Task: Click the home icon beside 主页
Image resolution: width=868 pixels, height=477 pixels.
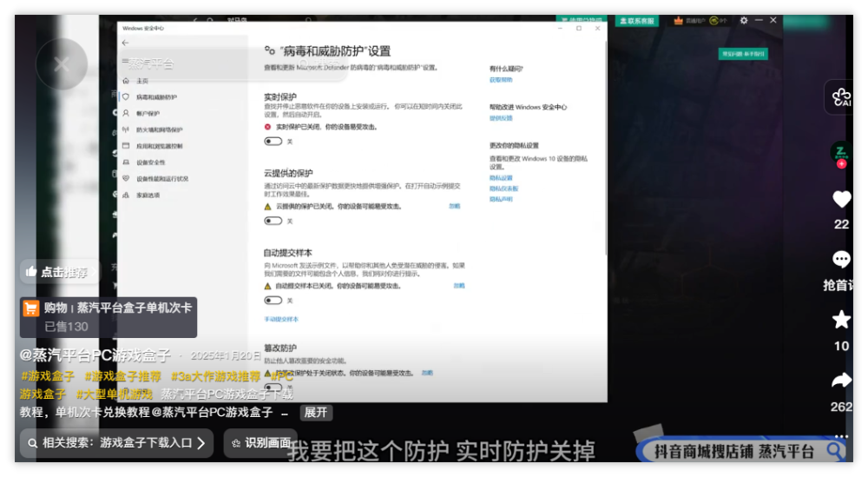Action: tap(126, 81)
